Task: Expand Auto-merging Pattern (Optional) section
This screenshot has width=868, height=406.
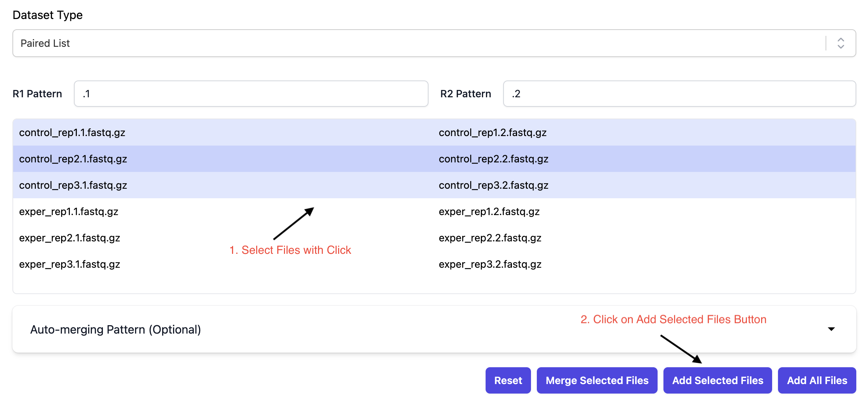Action: (x=116, y=330)
